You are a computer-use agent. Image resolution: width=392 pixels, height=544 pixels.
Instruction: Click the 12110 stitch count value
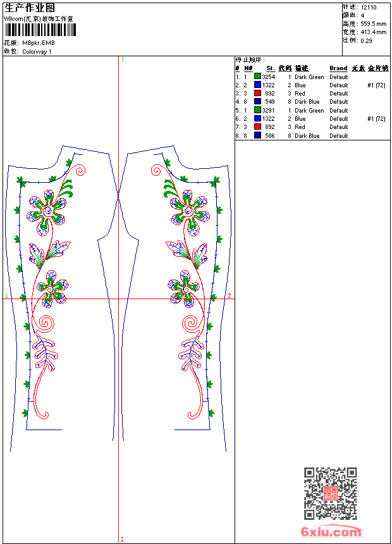pos(369,8)
